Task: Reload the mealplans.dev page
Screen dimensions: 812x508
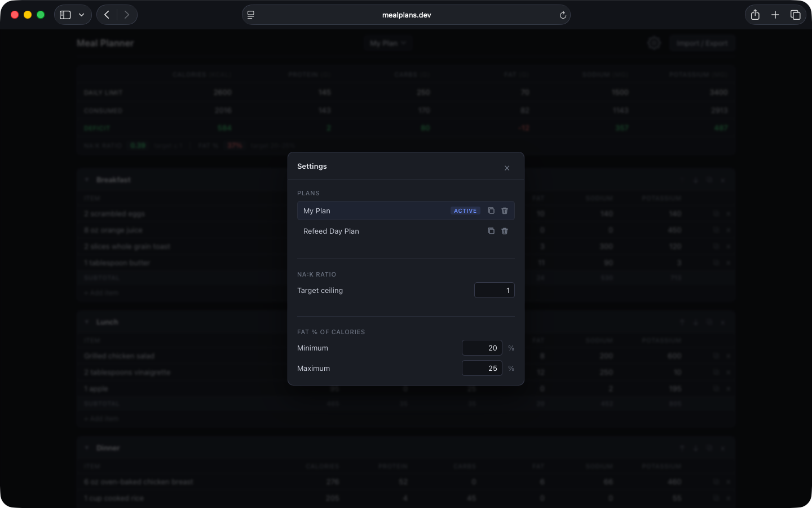Action: [x=563, y=15]
